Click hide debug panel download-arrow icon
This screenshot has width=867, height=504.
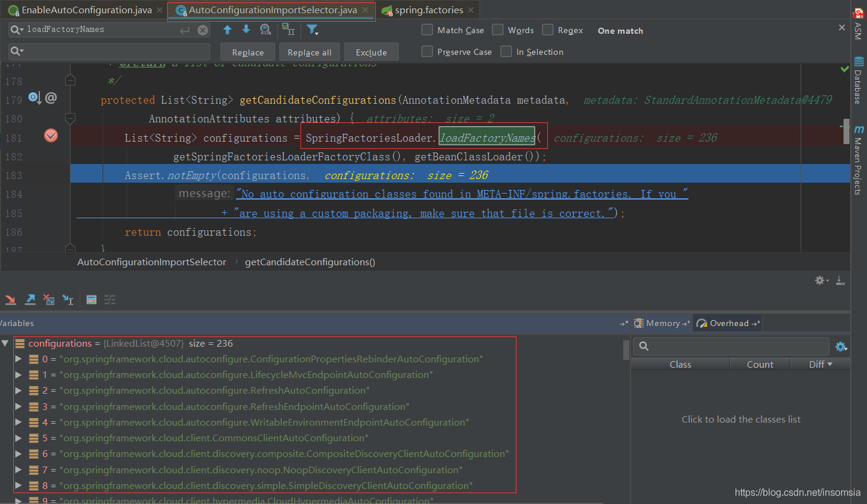840,280
